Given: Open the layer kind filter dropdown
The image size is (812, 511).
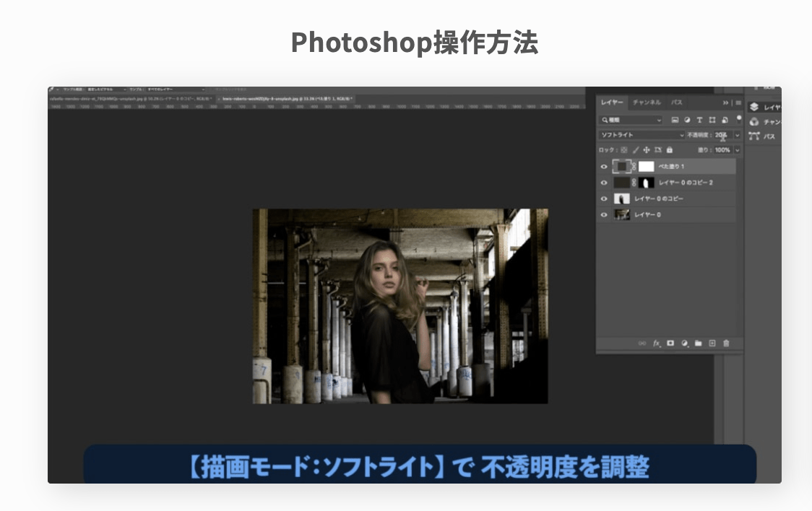Looking at the screenshot, I should [631, 120].
